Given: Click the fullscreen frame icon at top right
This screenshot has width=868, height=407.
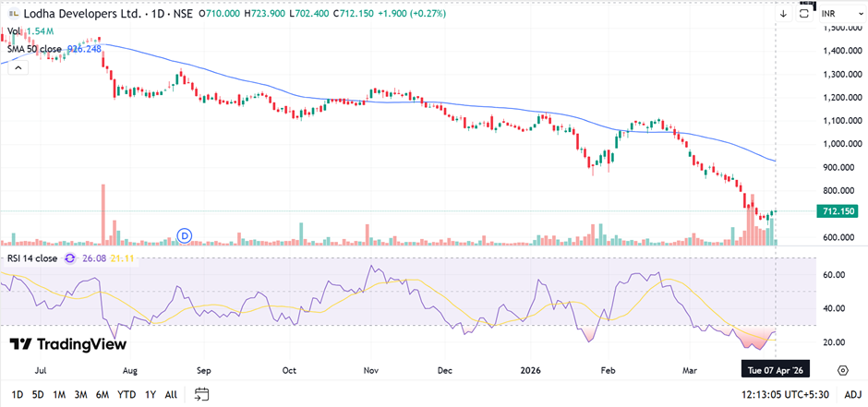Looking at the screenshot, I should (805, 14).
